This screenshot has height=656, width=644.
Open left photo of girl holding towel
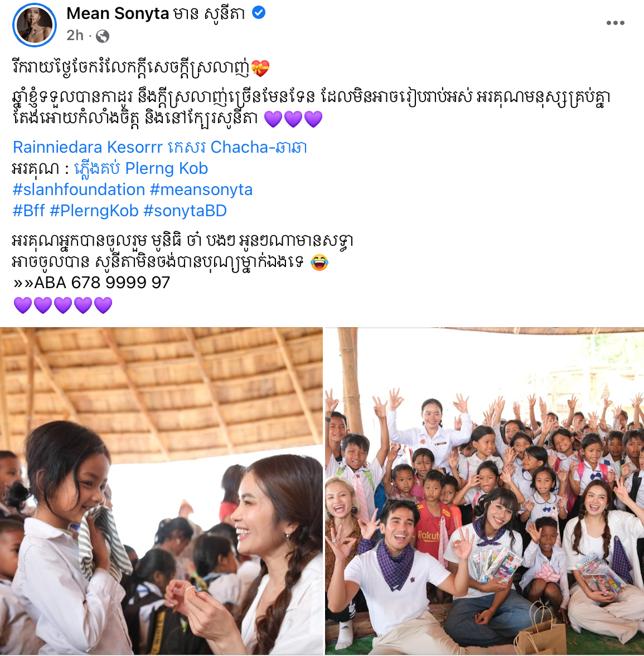click(x=162, y=491)
